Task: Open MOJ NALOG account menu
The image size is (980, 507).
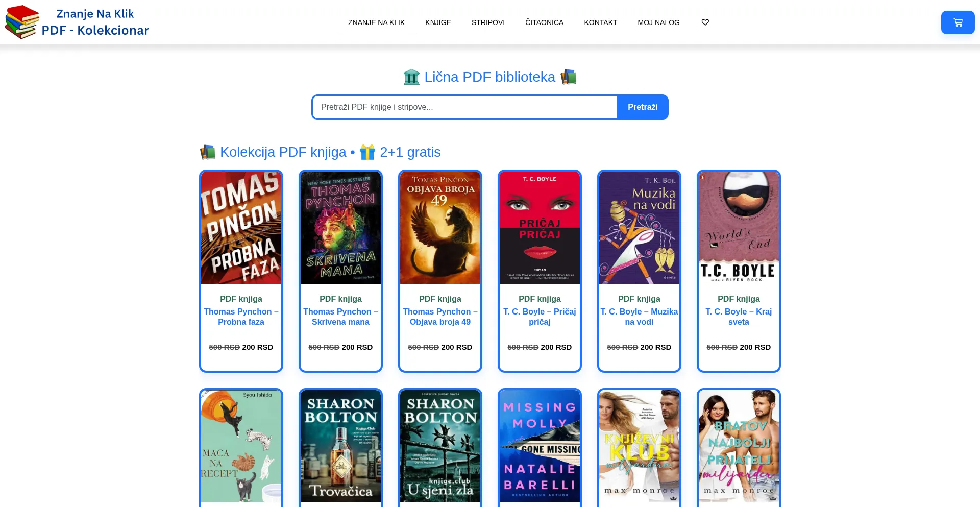Action: click(x=658, y=22)
